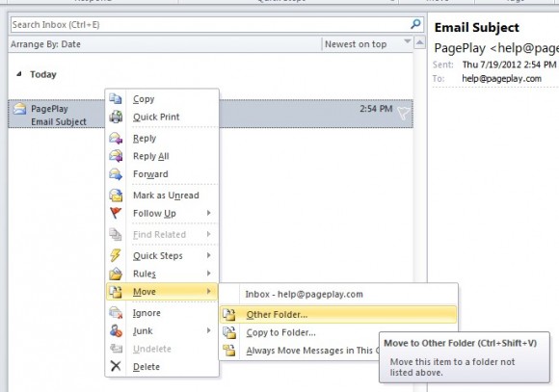Click the Other Folder icon in submenu
Viewport: 559px width, 392px height.
[229, 314]
